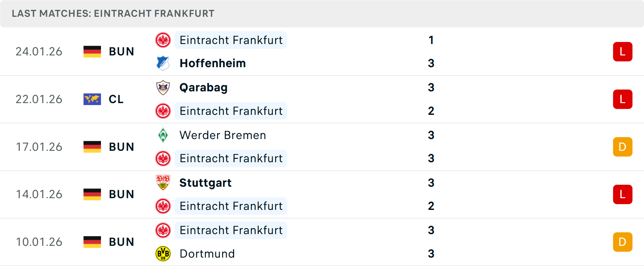The image size is (644, 266).
Task: Click the Eintracht Frankfurt crest beside Hoffenheim match
Action: click(163, 40)
